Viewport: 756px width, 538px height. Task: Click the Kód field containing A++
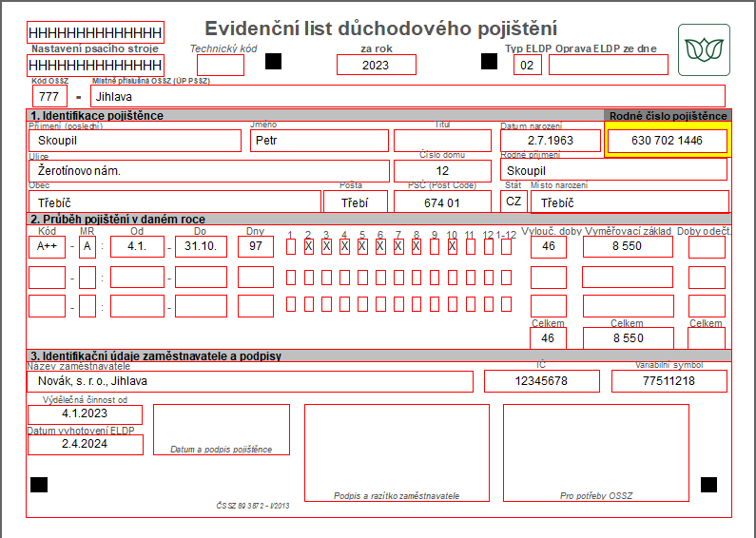pos(47,247)
